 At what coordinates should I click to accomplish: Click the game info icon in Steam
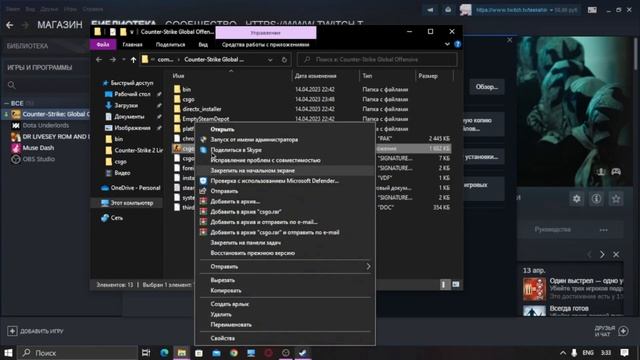(x=596, y=199)
